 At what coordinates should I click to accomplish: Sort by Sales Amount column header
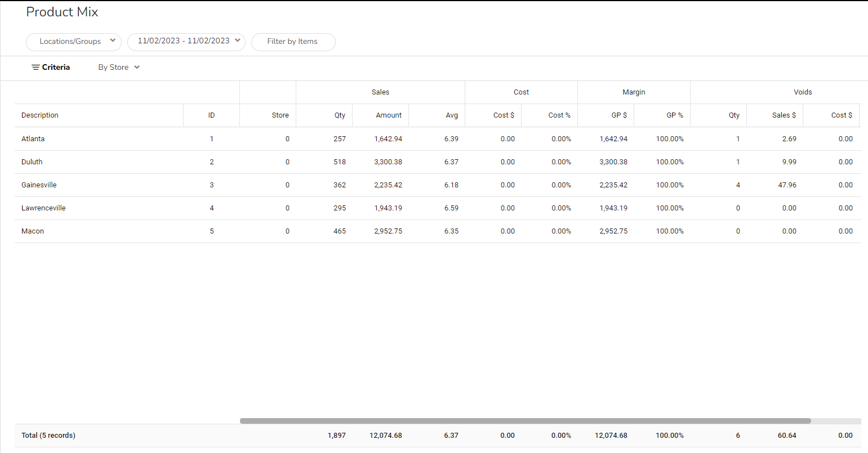click(x=389, y=115)
